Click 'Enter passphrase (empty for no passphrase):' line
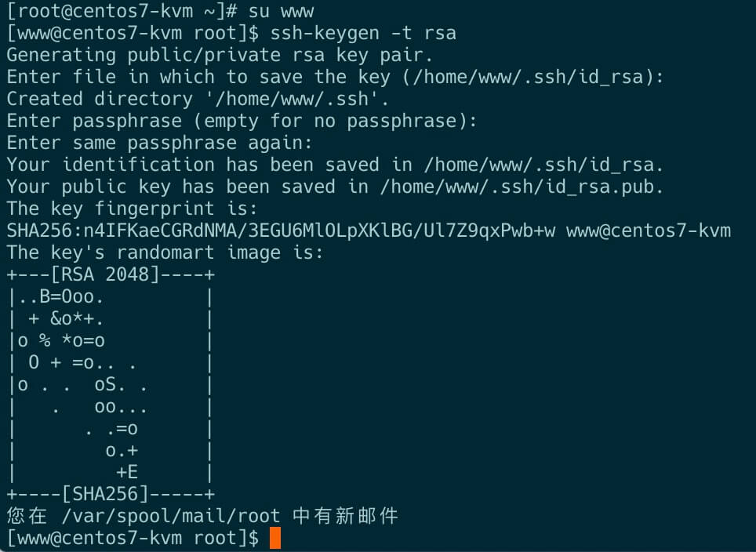The height and width of the screenshot is (552, 756). pyautogui.click(x=242, y=121)
